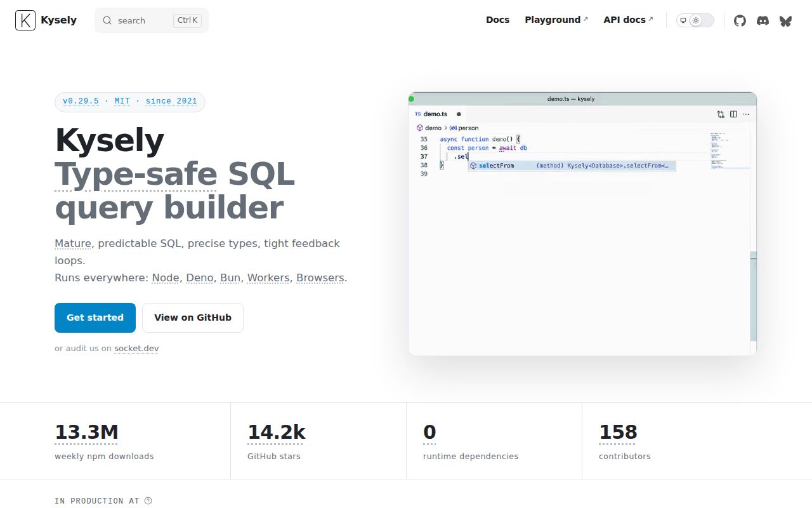
Task: Click the compare changes icon in demo window
Action: tap(721, 114)
